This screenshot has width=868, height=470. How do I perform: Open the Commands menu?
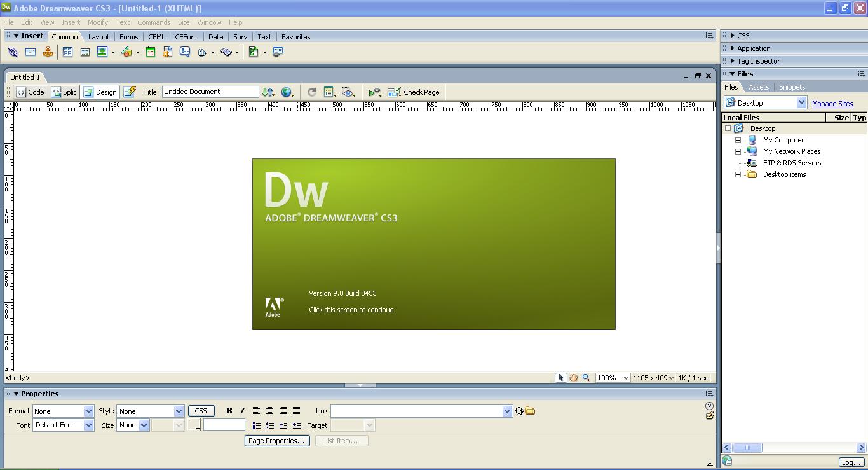tap(154, 22)
